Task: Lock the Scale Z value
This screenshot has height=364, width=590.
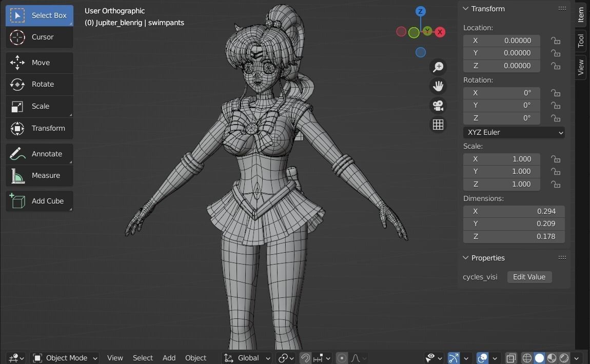Action: coord(556,184)
